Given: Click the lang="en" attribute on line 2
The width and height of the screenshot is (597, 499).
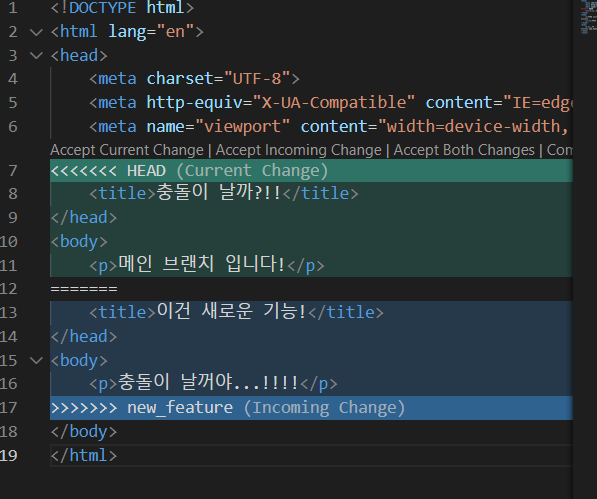Looking at the screenshot, I should (152, 32).
